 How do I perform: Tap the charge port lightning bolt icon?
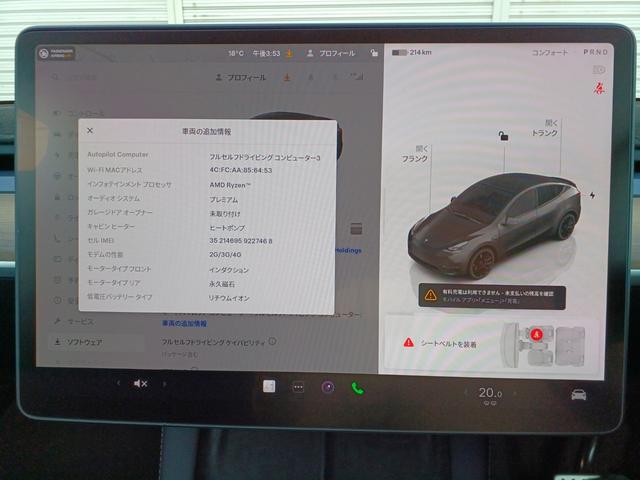[x=592, y=196]
